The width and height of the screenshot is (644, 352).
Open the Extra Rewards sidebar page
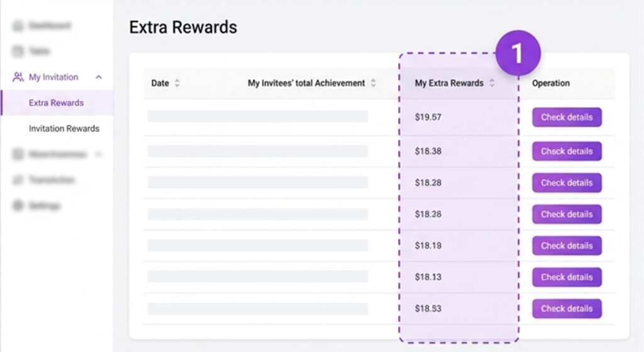(x=56, y=103)
